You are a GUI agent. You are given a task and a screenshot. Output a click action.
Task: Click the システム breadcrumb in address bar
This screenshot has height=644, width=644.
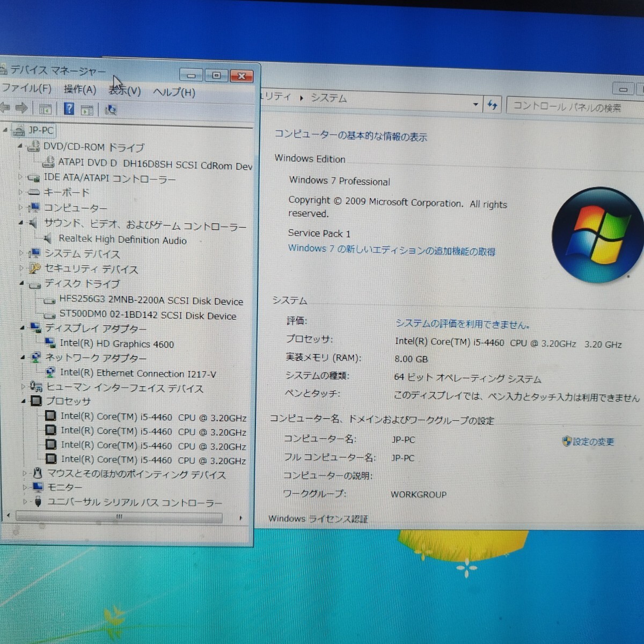328,98
